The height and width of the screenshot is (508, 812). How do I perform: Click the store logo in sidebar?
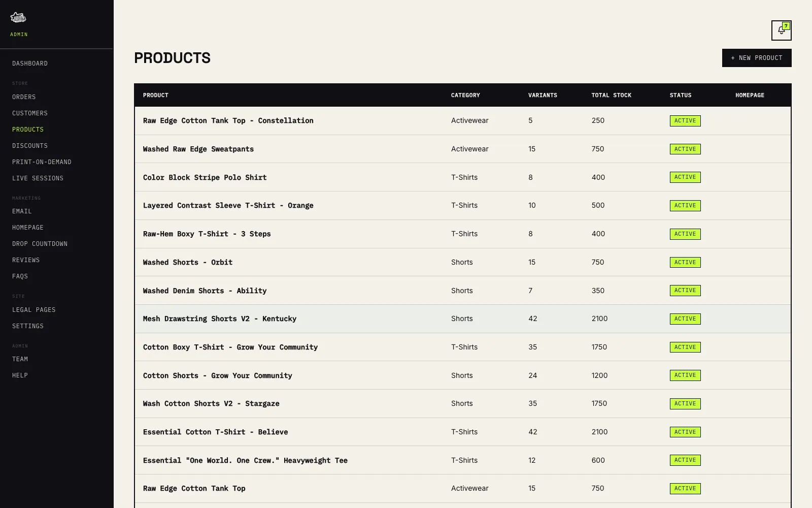18,17
